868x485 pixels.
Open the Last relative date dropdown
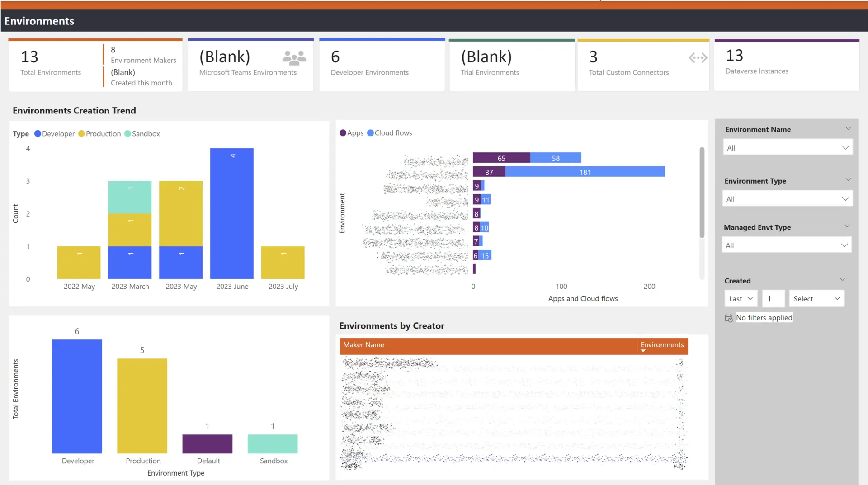point(740,299)
